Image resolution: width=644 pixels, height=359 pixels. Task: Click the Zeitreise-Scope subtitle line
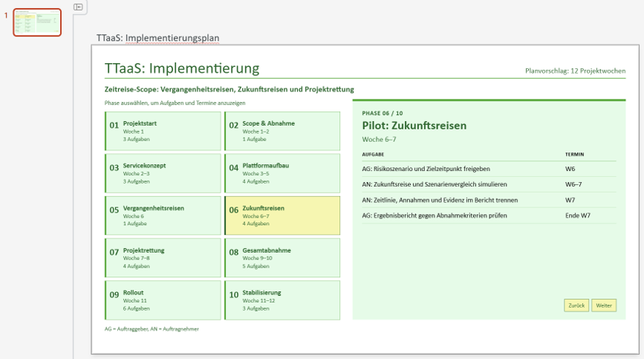230,89
